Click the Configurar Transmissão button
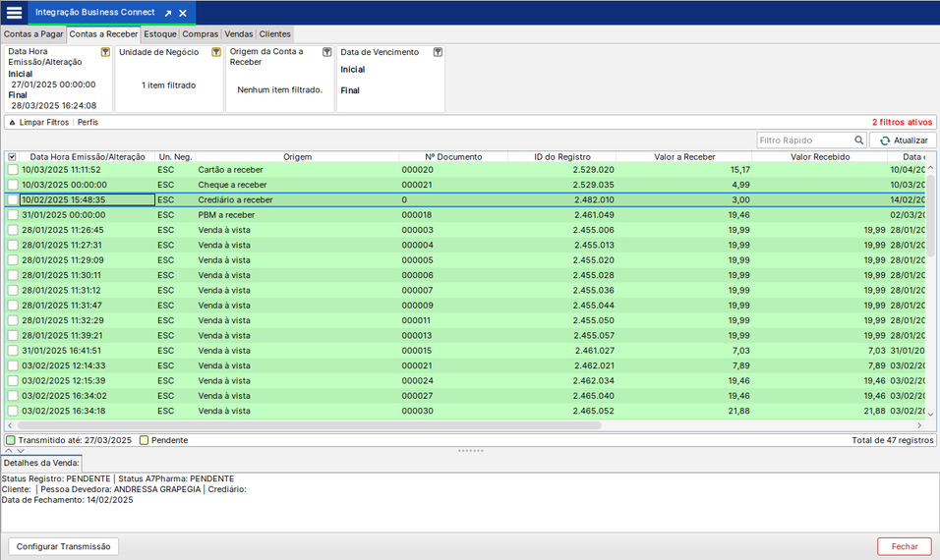 [x=65, y=546]
